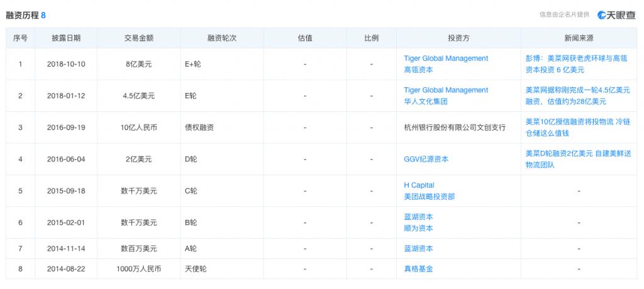Open news link 美菜D轮融资2亿美元

[579, 159]
